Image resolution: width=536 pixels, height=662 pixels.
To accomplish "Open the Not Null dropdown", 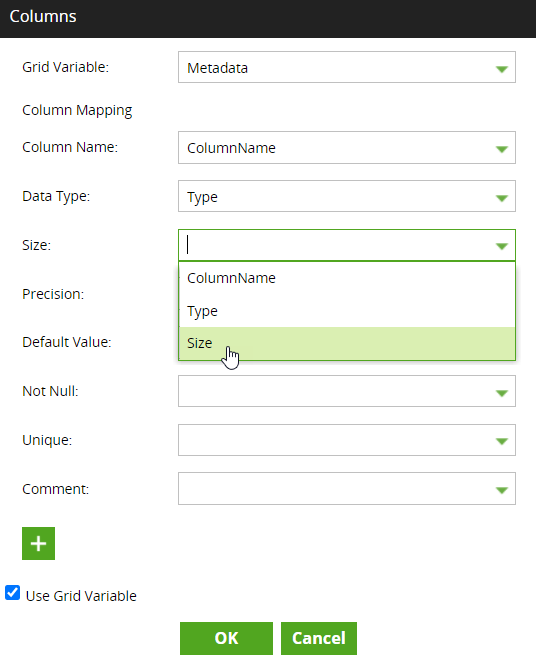I will 347,391.
